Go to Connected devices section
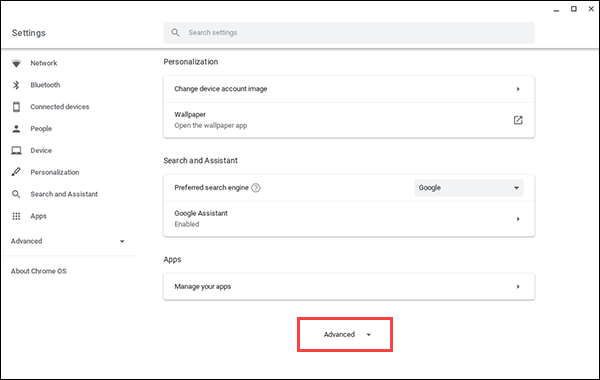 pos(60,107)
